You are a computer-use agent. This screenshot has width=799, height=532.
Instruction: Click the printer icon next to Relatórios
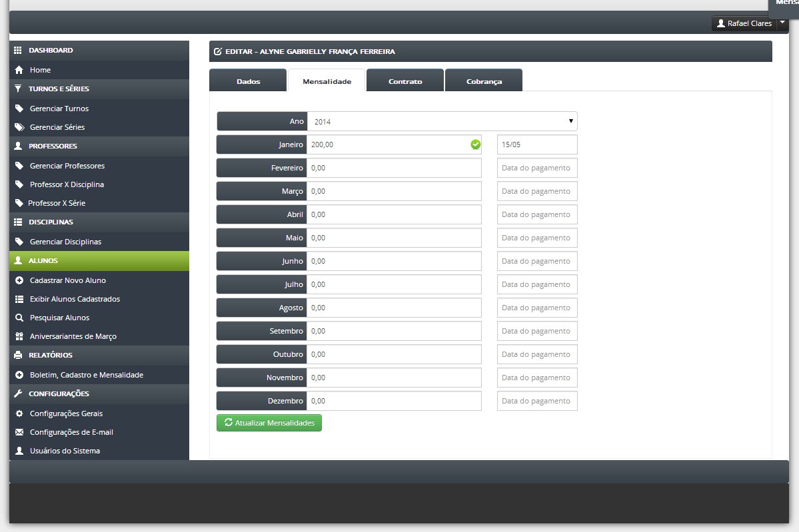18,355
